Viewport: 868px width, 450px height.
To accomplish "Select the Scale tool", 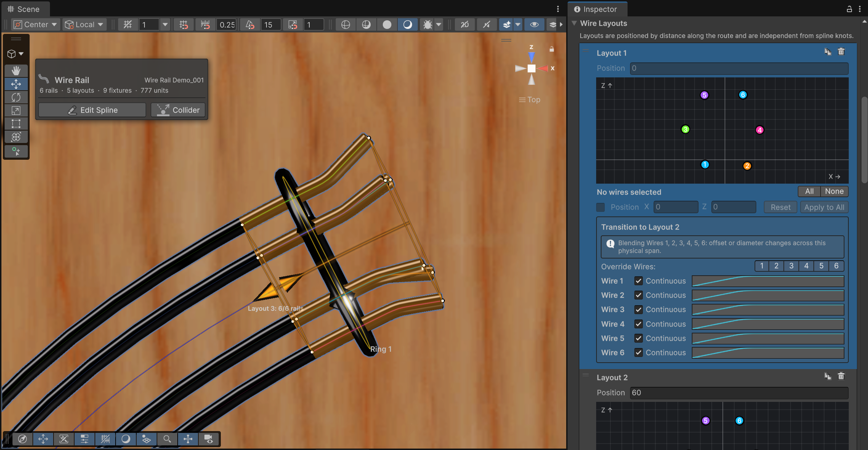I will (x=16, y=111).
